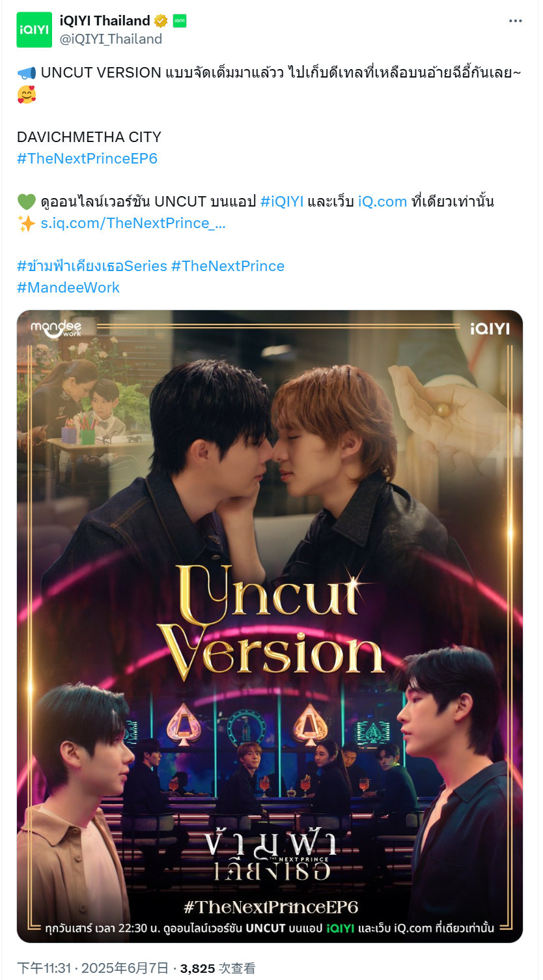Open the @iQIYI_Thailand handle link
This screenshot has width=543, height=980.
(111, 39)
